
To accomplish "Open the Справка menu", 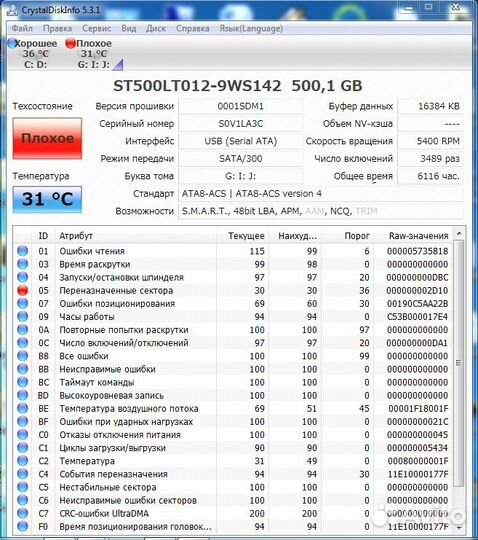I will click(x=193, y=28).
